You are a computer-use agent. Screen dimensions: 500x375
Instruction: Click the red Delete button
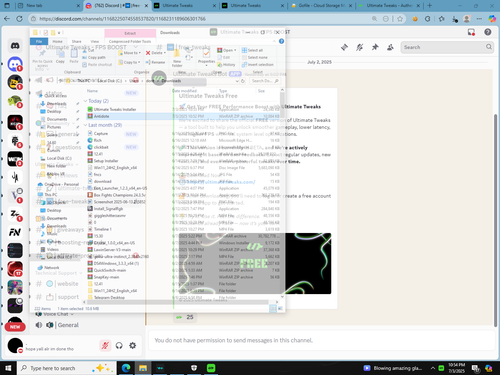[x=156, y=53]
